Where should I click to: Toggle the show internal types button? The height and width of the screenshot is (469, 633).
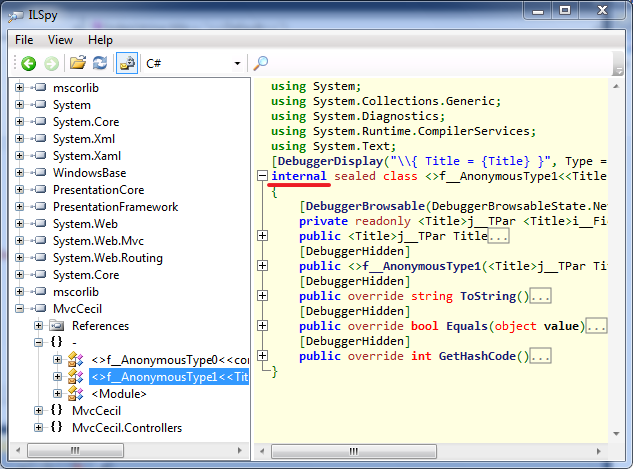pyautogui.click(x=127, y=63)
